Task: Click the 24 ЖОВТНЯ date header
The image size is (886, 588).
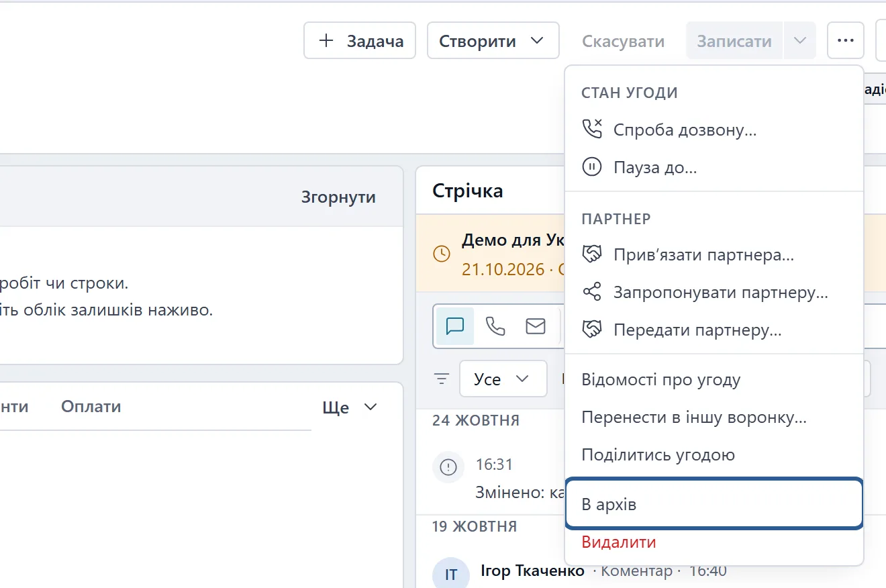Action: coord(476,421)
